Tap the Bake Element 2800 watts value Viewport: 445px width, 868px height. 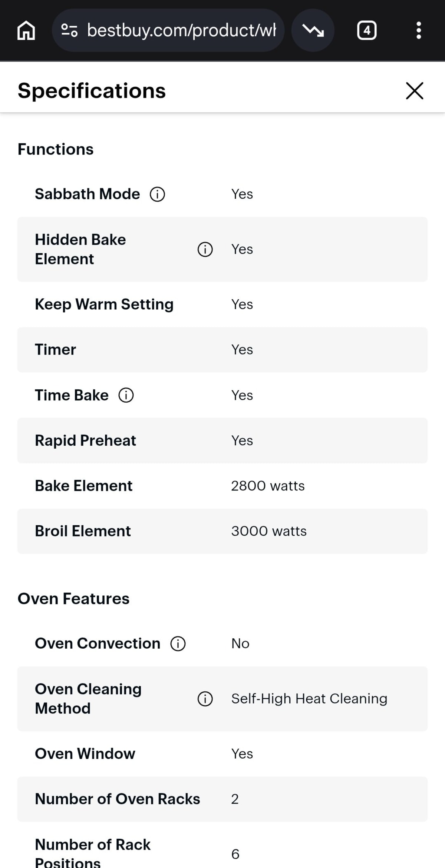coord(268,486)
